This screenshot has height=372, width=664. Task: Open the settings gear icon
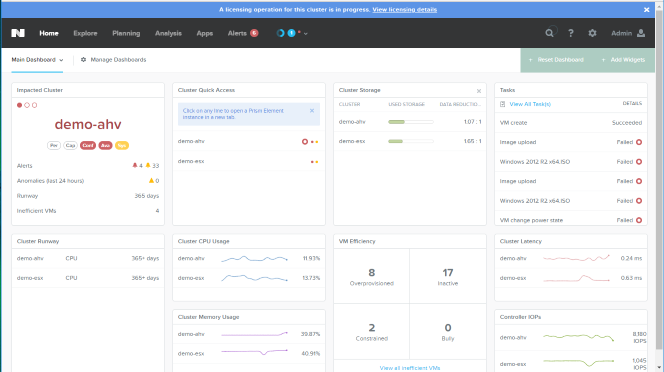(592, 33)
